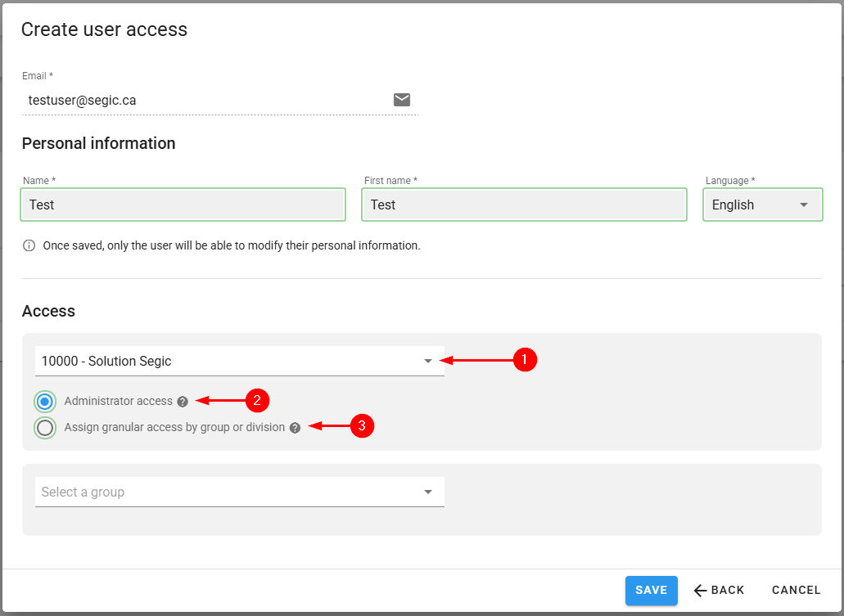Click the Create user access dialog title
The width and height of the screenshot is (844, 616).
point(104,29)
